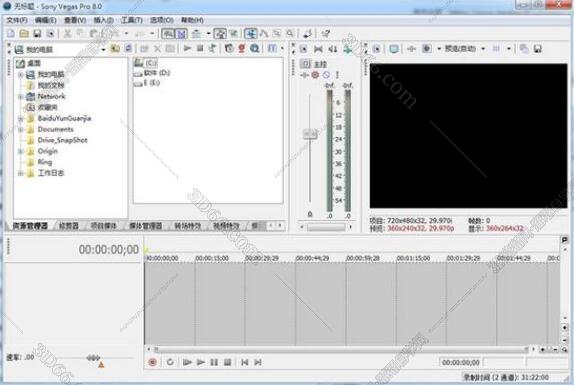Insert a bus with the green plus icon
574x385 pixels.
[347, 49]
